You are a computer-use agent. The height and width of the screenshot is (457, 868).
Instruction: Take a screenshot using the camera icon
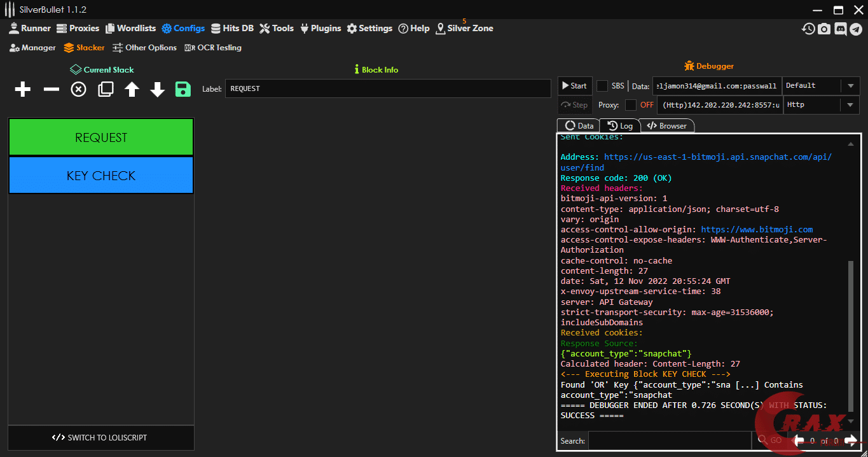pyautogui.click(x=824, y=29)
